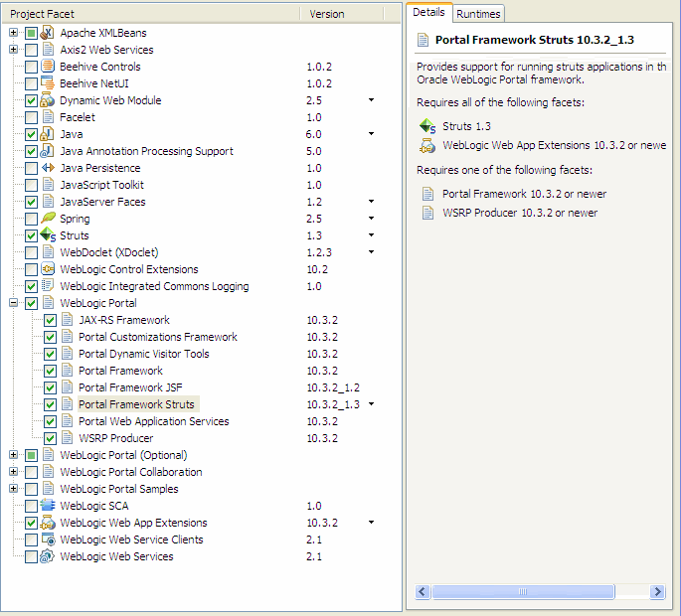681x616 pixels.
Task: Click WebLogic Web App Extensions icon in Details
Action: pos(427,146)
